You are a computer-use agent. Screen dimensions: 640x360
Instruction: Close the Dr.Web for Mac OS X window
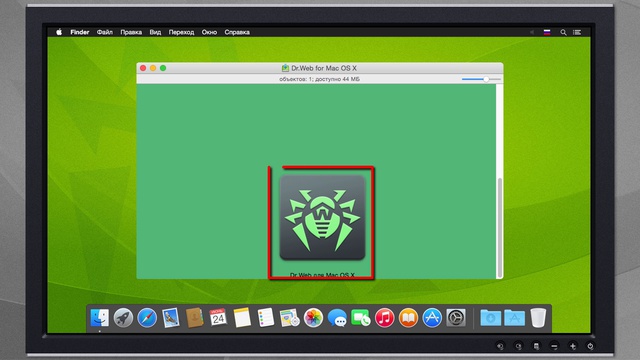(143, 68)
